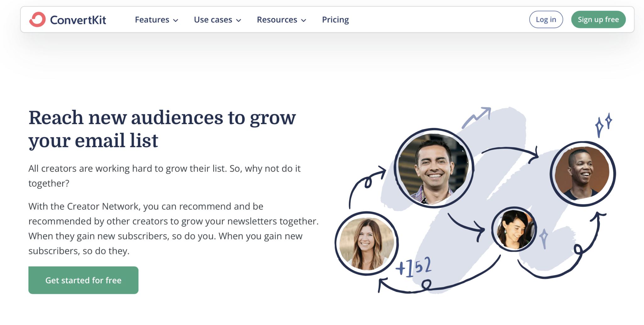Click the 'Reach new audiences' headline

click(x=162, y=129)
